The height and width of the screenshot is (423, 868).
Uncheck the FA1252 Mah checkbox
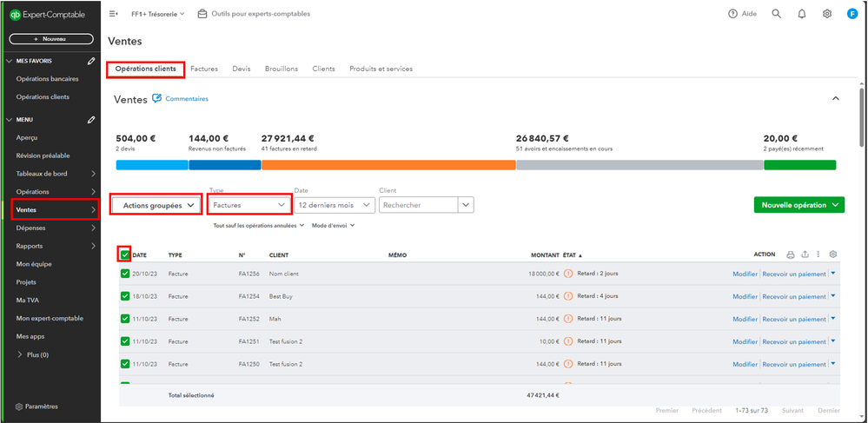[124, 319]
